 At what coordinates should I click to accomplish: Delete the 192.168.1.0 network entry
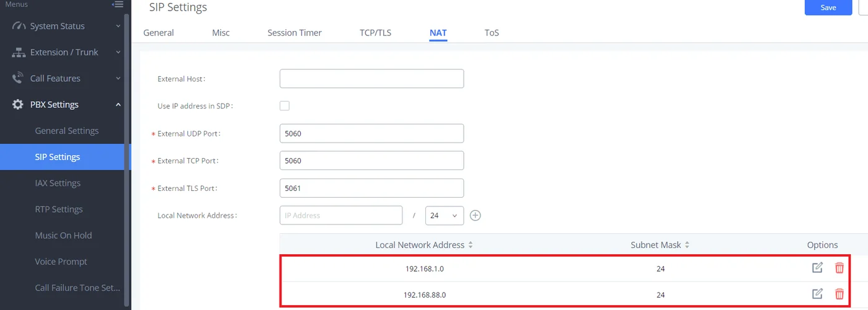[839, 268]
